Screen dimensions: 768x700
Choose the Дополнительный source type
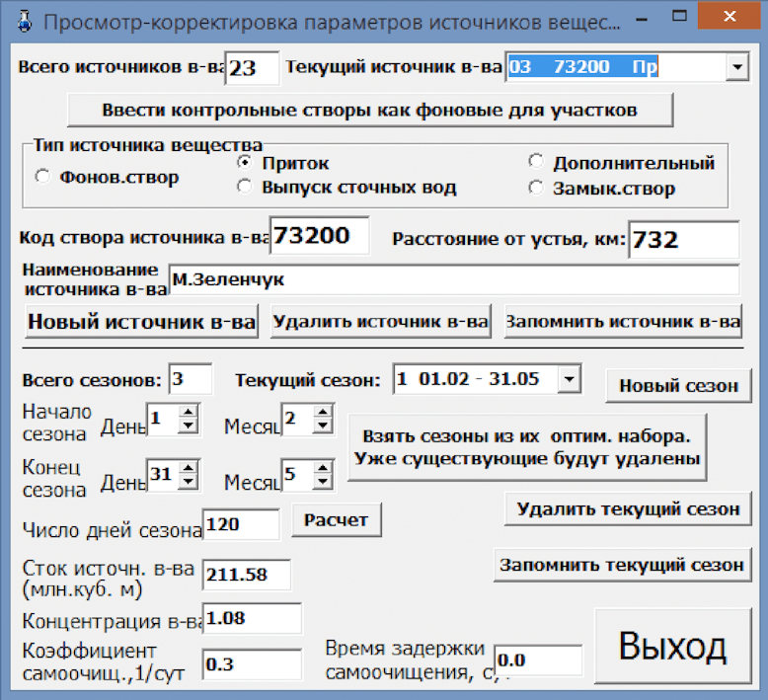point(536,162)
